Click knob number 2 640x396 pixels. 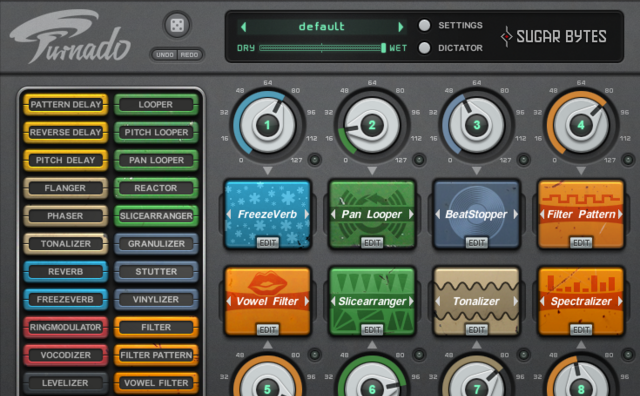pyautogui.click(x=372, y=125)
